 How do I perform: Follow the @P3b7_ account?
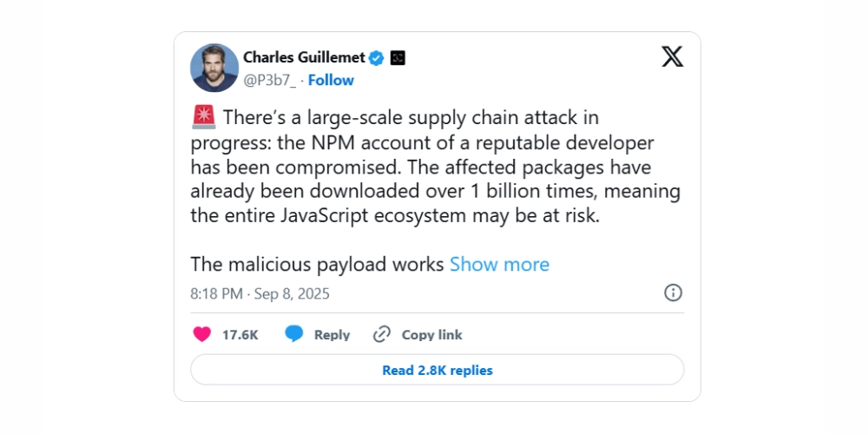point(331,80)
